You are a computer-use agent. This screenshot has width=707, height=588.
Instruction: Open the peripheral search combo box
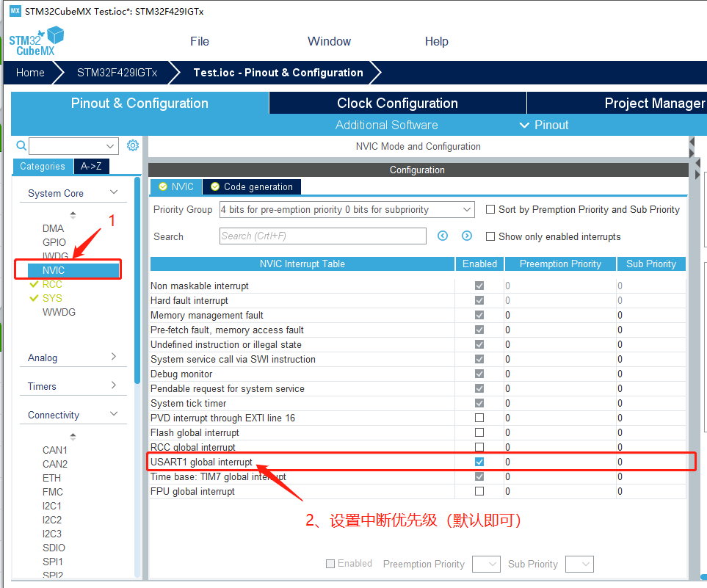73,146
